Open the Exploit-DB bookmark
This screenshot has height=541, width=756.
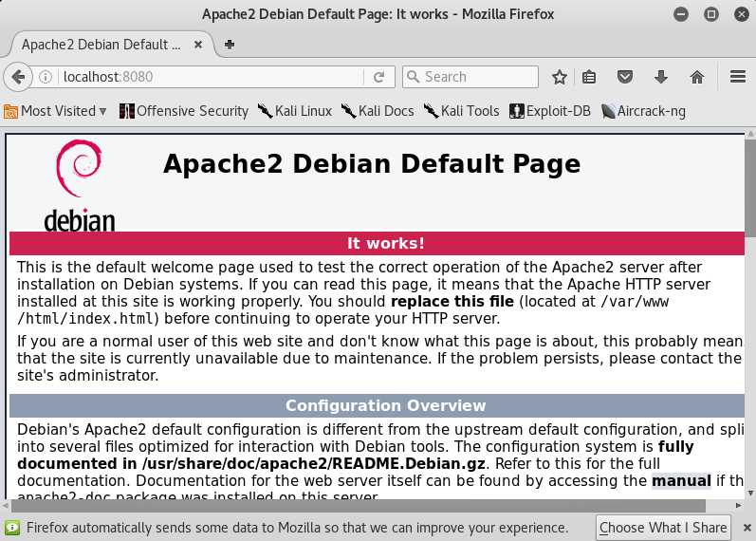550,111
